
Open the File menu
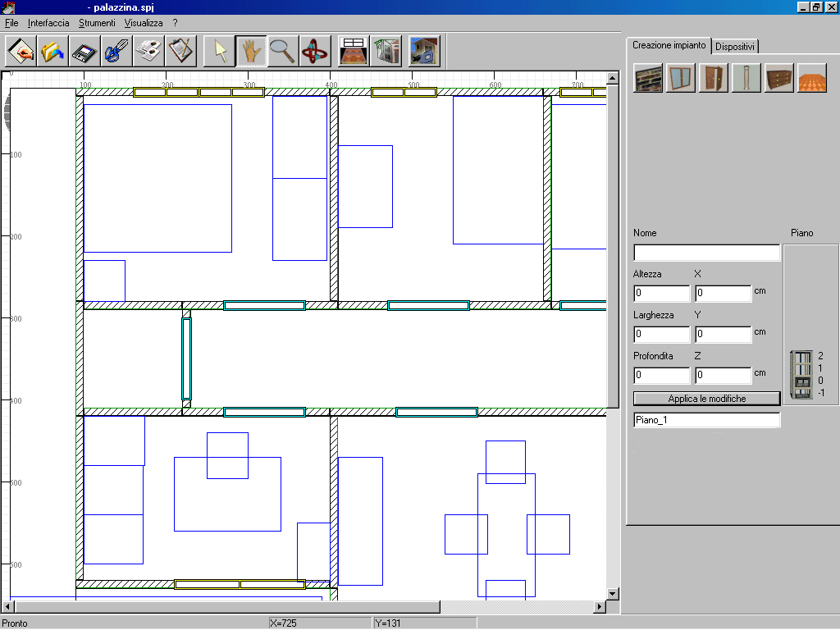pyautogui.click(x=11, y=23)
